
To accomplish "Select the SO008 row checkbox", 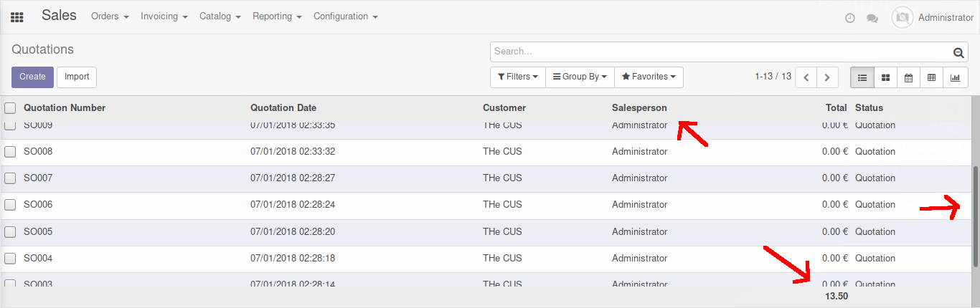I will 10,152.
